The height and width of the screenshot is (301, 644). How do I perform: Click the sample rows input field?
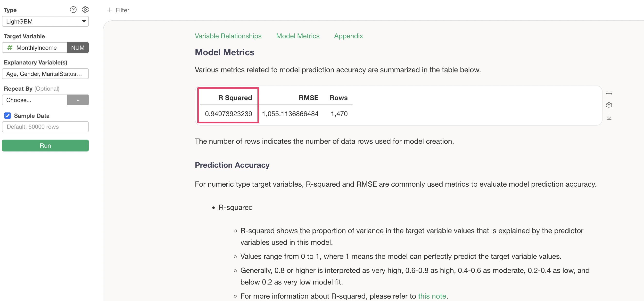45,127
